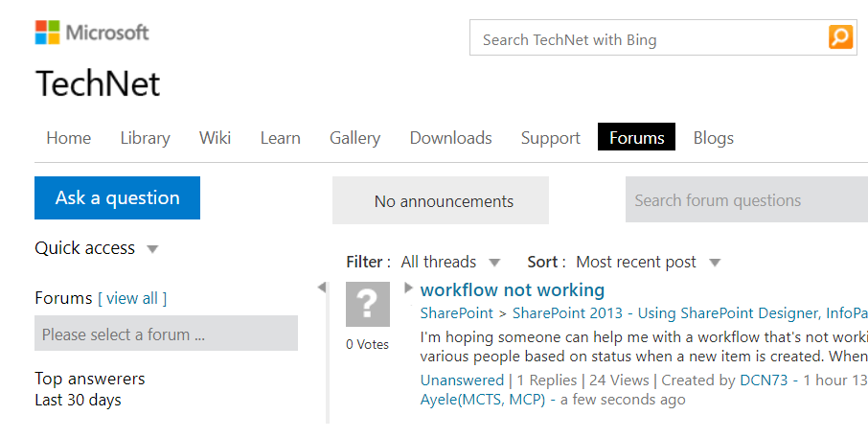Open the SharePoint 2013 Designer forum link

pos(690,312)
